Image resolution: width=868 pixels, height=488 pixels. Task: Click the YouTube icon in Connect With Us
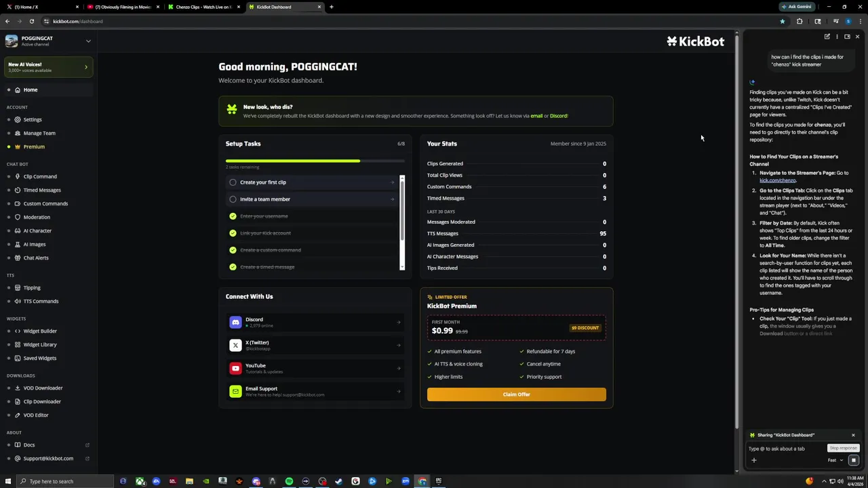click(235, 369)
